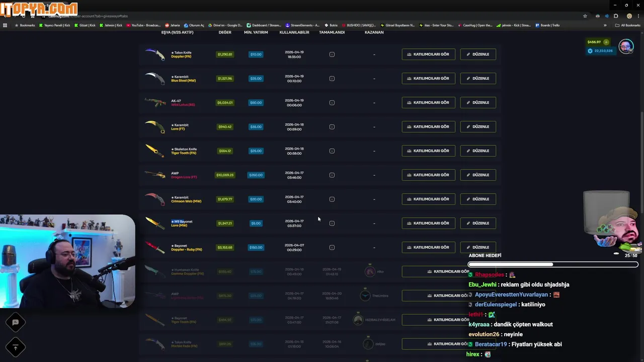
Task: Click the $456.97 wallet balance
Action: coord(594,42)
